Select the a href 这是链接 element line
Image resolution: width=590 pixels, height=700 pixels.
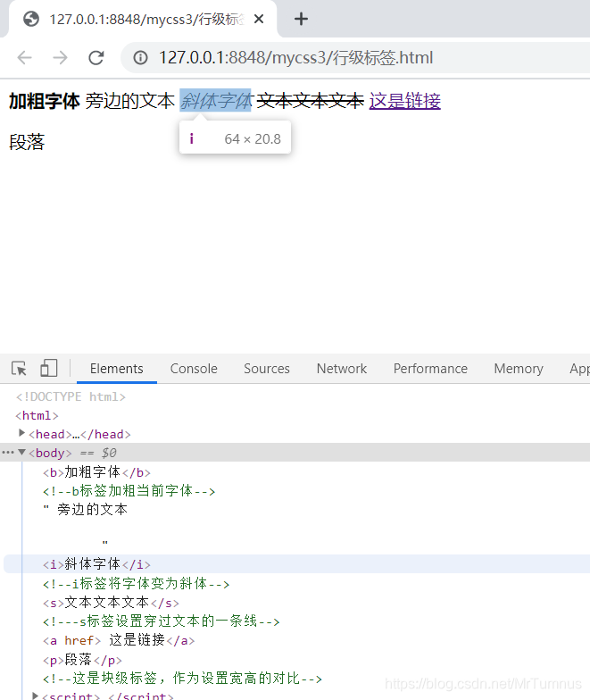(x=119, y=640)
